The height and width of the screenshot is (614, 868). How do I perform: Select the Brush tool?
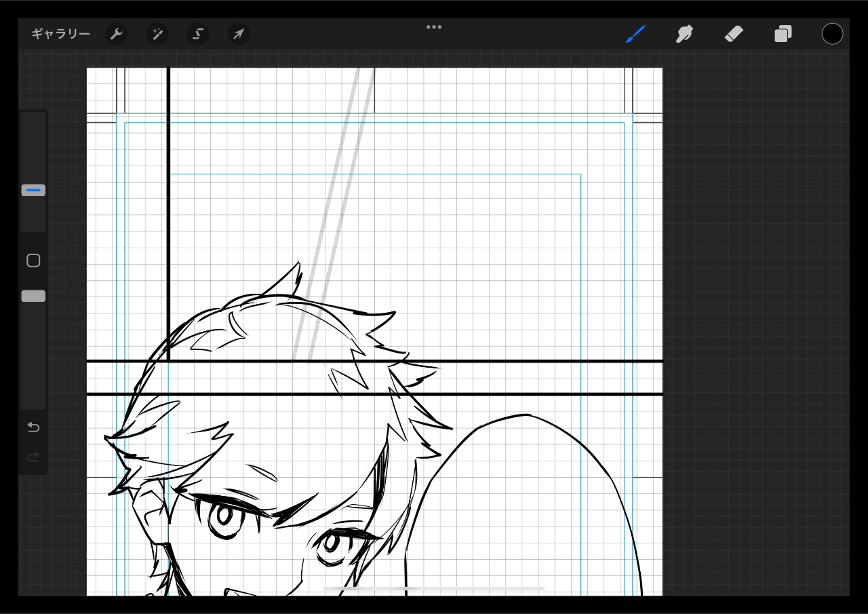tap(635, 33)
